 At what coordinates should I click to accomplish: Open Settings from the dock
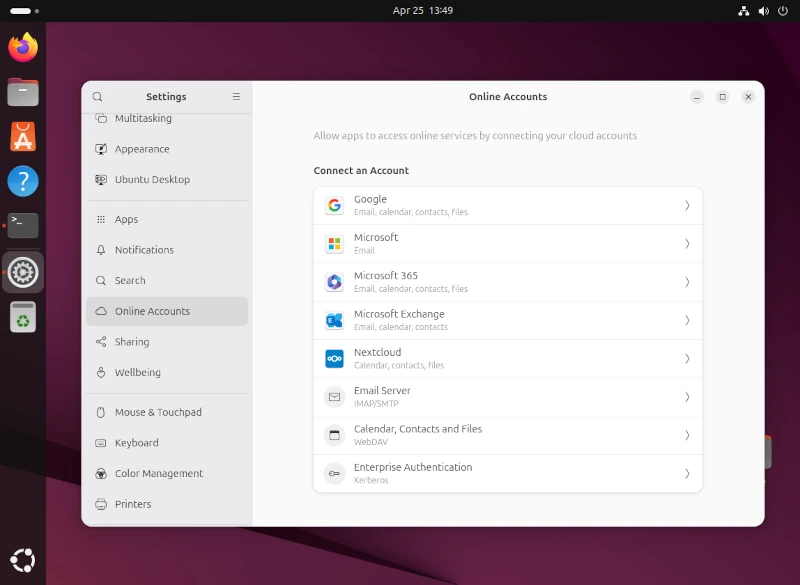[x=23, y=272]
